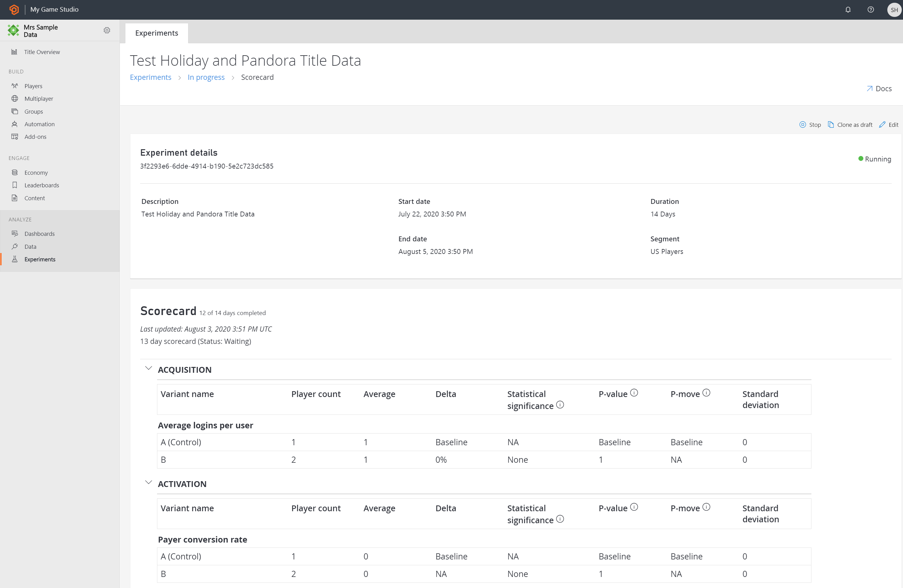Screen dimensions: 903x588
Task: Open the Dashboards panel under Analyze
Action: click(39, 234)
